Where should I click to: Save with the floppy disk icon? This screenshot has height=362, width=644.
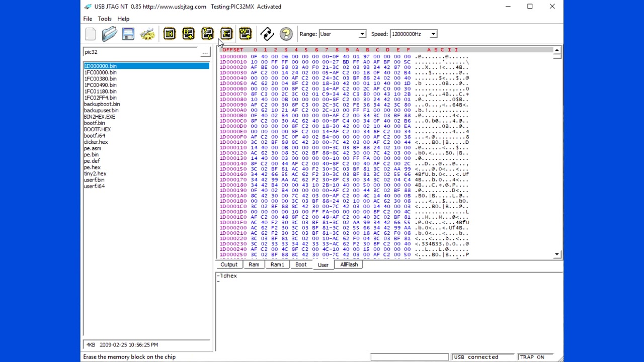pos(128,34)
